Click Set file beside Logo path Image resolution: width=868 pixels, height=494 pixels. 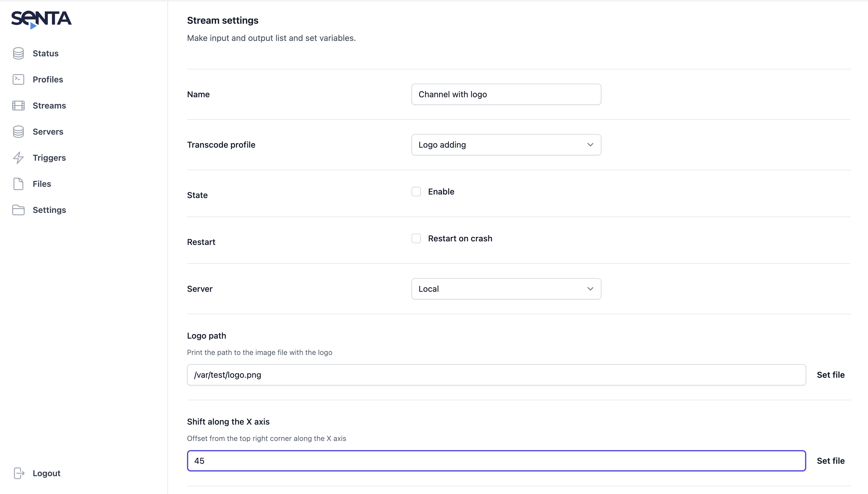830,375
